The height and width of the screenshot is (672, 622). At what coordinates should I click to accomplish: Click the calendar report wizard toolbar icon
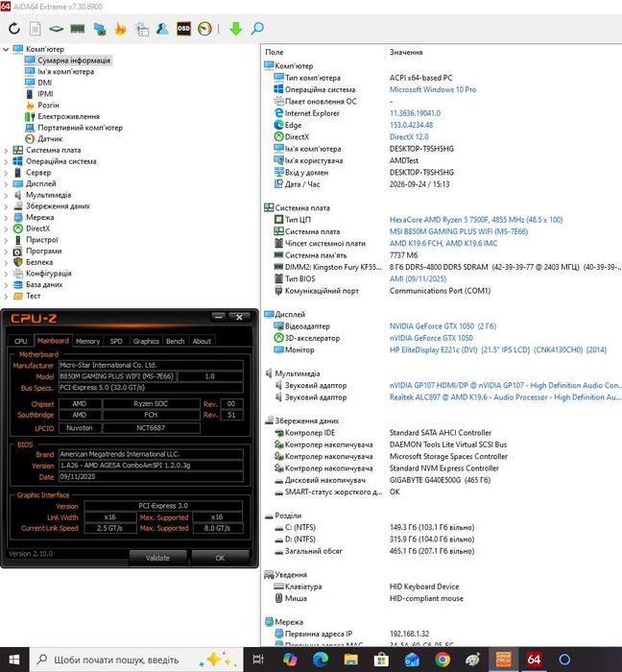click(142, 29)
